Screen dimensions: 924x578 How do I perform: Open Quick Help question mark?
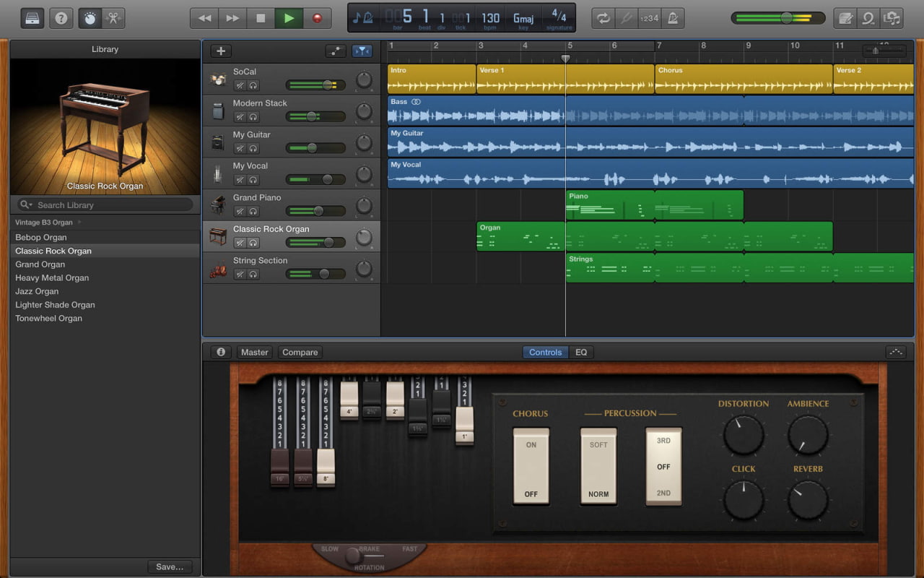61,19
